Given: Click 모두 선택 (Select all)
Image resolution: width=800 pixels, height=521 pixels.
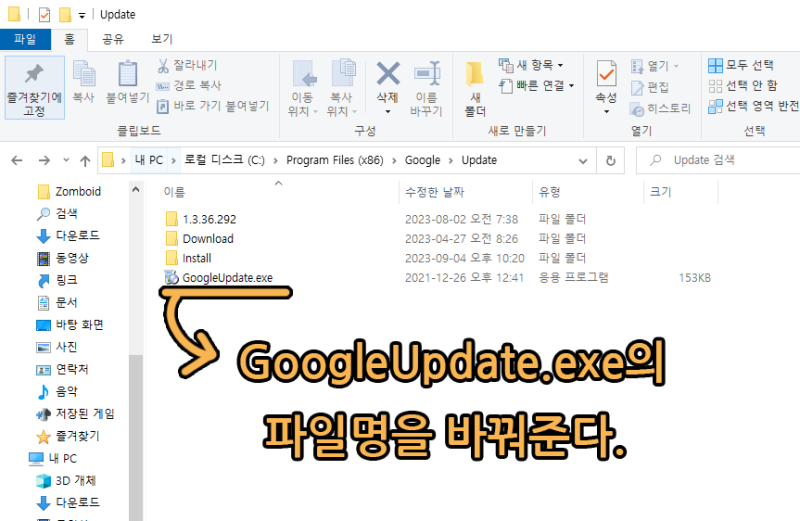Looking at the screenshot, I should tap(741, 65).
